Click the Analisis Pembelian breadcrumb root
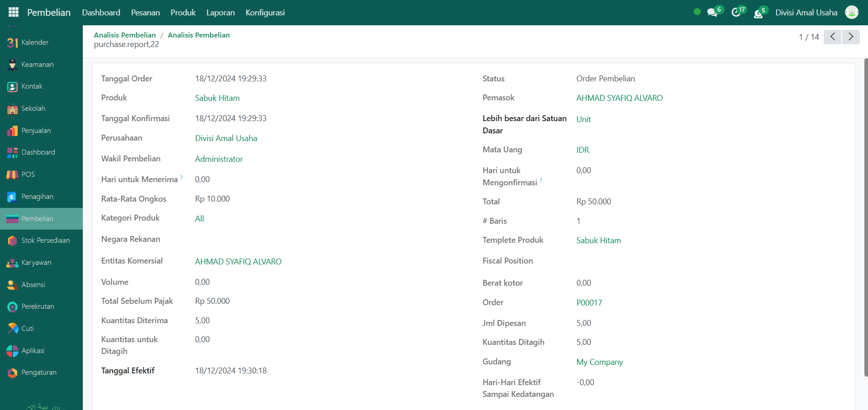 pos(124,35)
